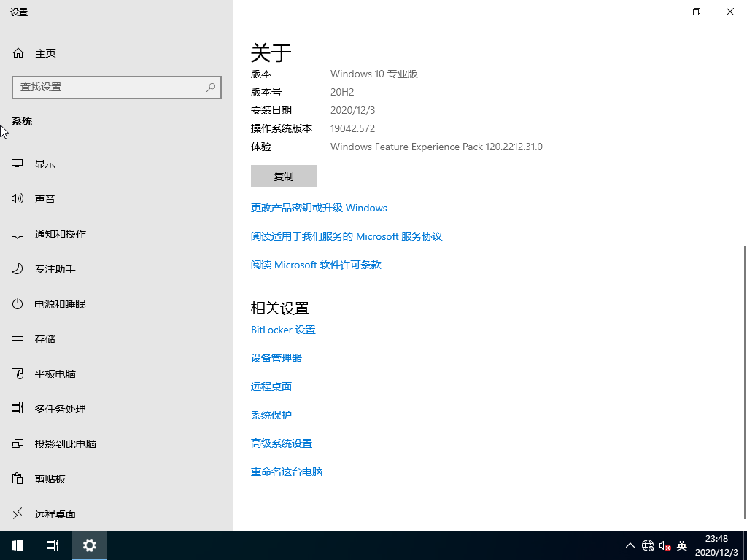Viewport: 747px width, 560px height.
Task: Click the vertical scrollbar of the 关于 page
Action: pos(744,382)
